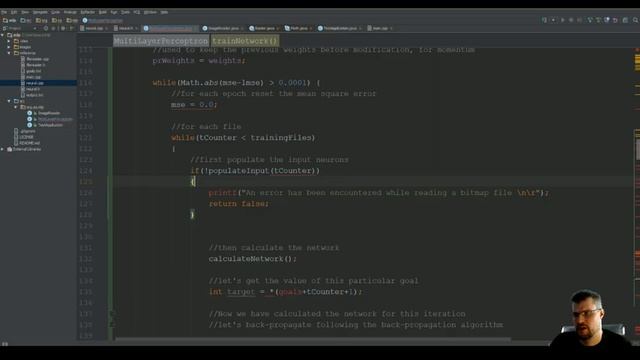This screenshot has height=360, width=640.
Task: Click the editor vertical scrollbar thumb
Action: point(637,150)
